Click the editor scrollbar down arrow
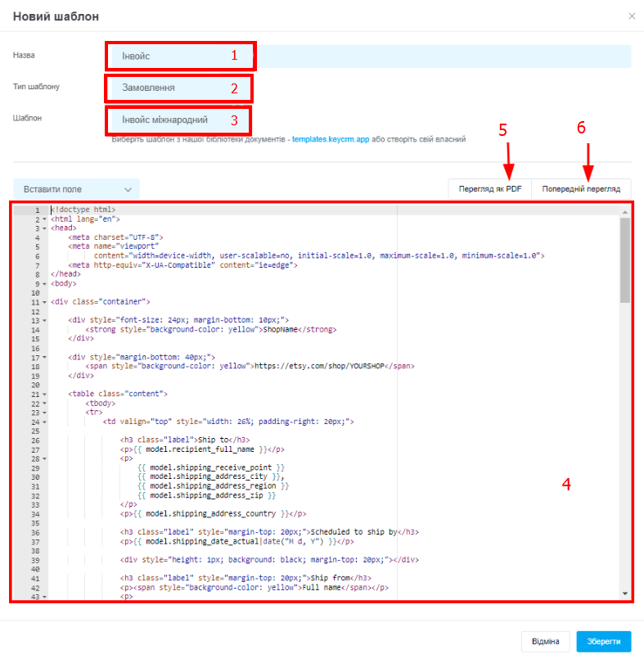Viewport: 644px width, 659px height. pos(625,594)
